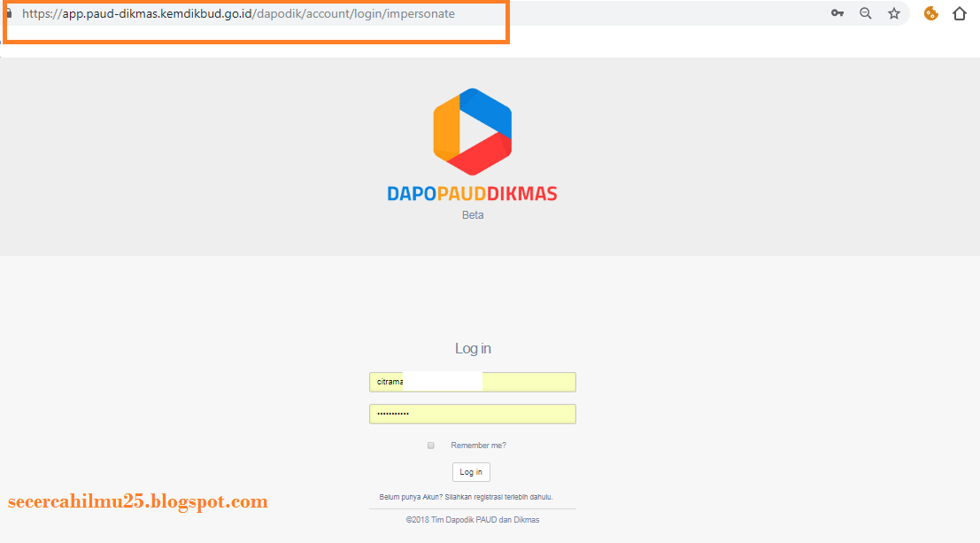This screenshot has height=543, width=980.
Task: Open the Belum punya Akun registration link
Action: point(467,497)
